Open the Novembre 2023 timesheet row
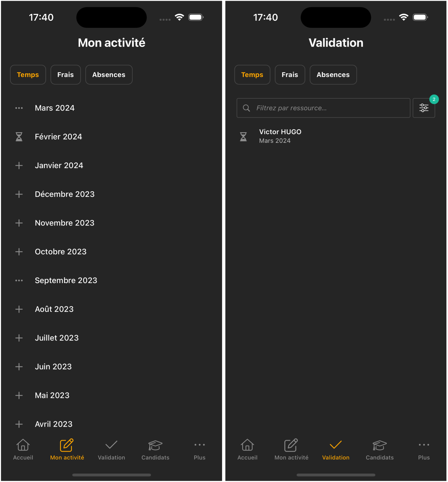448x482 pixels. coord(111,223)
